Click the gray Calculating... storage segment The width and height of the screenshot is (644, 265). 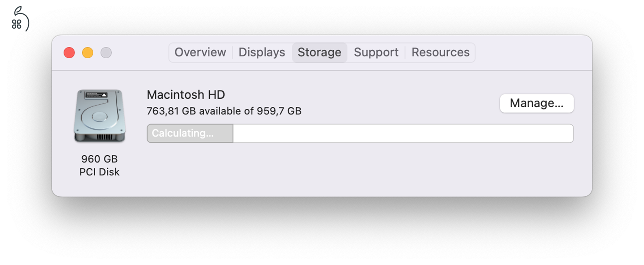[190, 133]
